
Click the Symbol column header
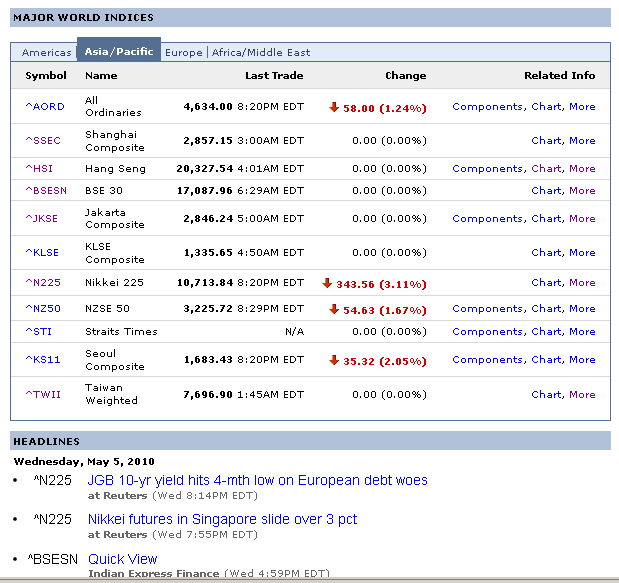[x=46, y=75]
